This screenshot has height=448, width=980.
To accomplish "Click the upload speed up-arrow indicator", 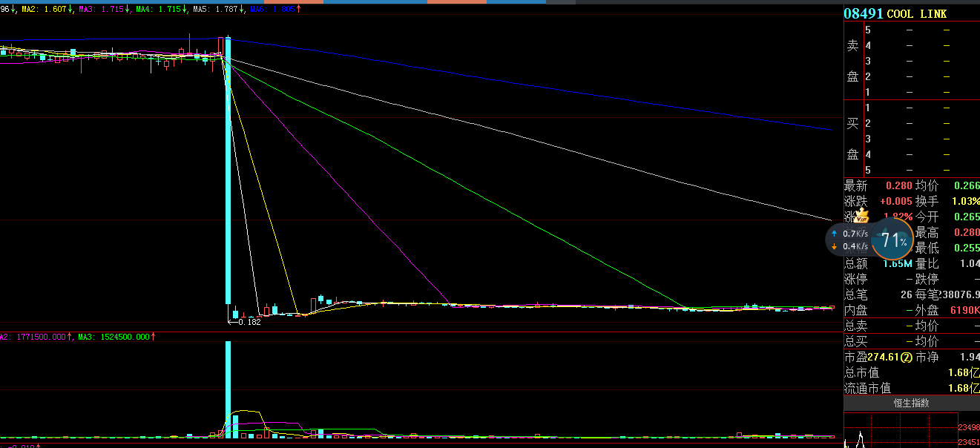I will [835, 233].
